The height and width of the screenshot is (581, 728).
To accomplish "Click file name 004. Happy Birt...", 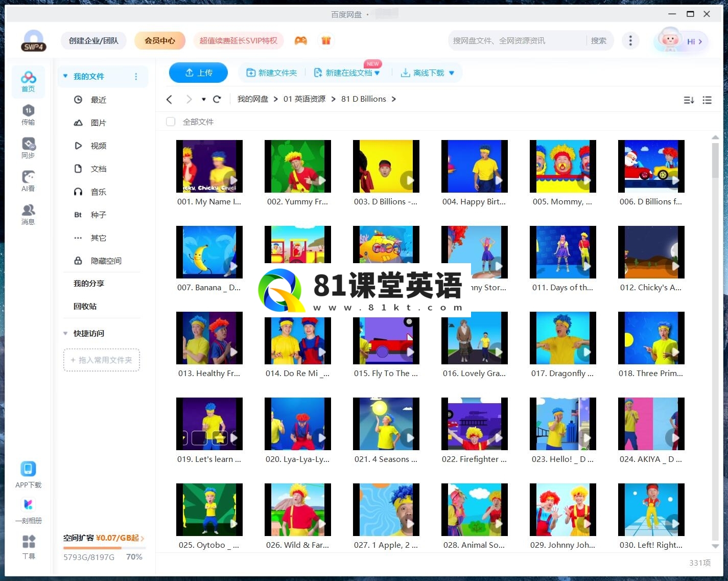I will tap(474, 201).
